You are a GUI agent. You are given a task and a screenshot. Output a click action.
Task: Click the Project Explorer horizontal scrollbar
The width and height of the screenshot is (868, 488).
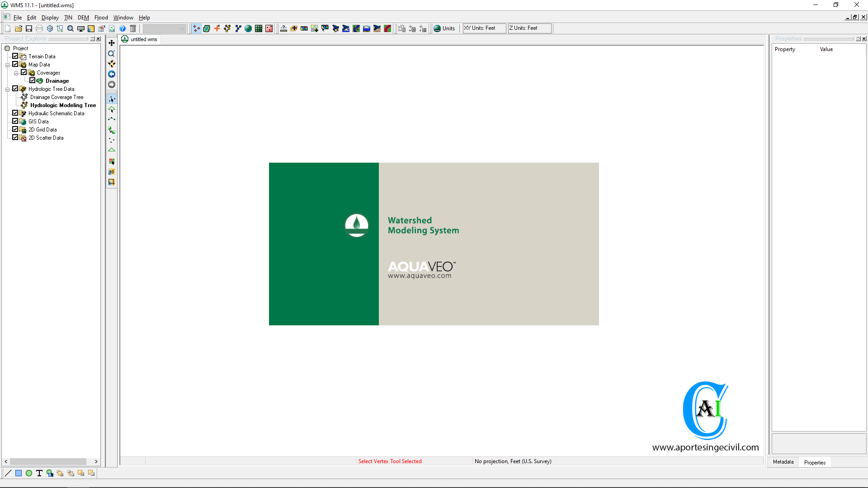pos(48,462)
